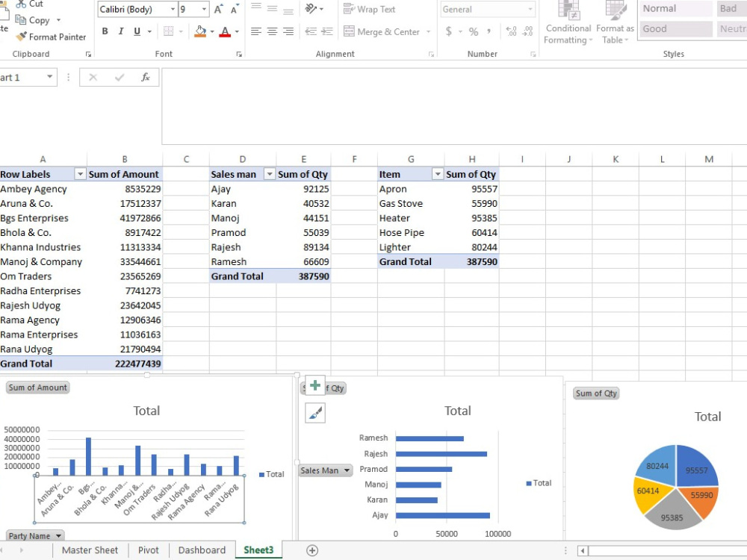This screenshot has height=560, width=747.
Task: Add a new sheet with plus button
Action: point(312,550)
